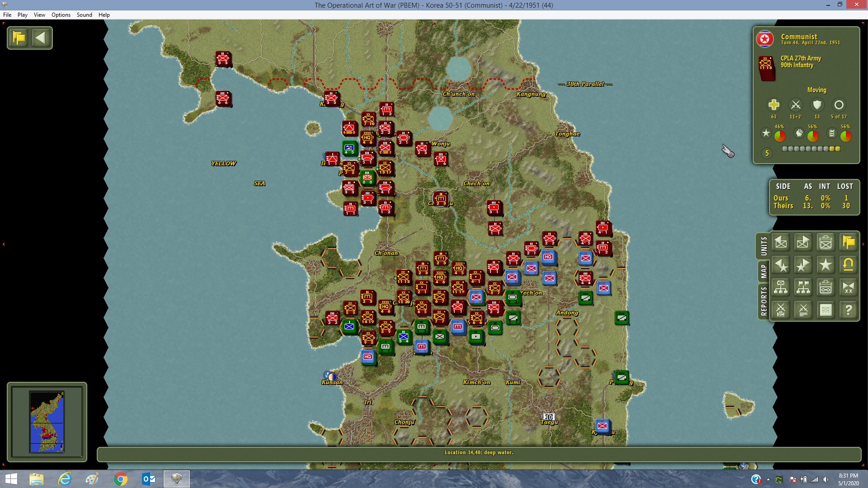Click the bowtie XX divide unit icon
Image resolution: width=868 pixels, height=488 pixels.
[848, 287]
